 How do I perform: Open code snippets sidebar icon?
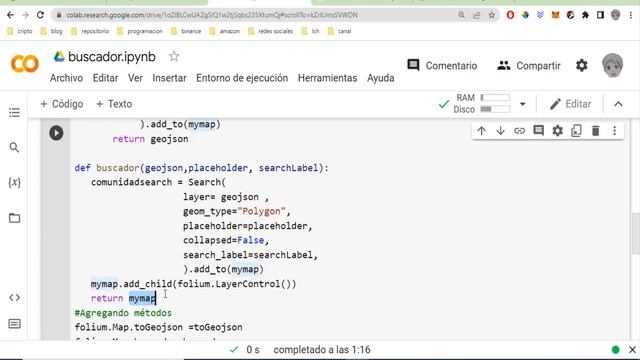pos(14,298)
